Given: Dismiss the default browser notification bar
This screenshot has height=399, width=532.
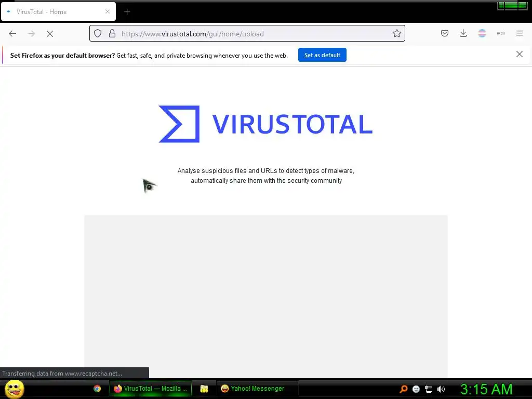Looking at the screenshot, I should point(519,54).
